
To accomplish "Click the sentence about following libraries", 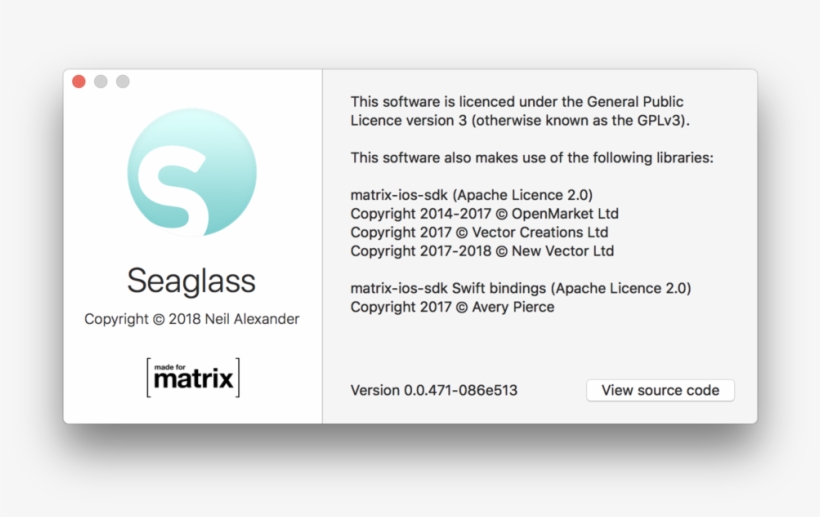I will (532, 158).
